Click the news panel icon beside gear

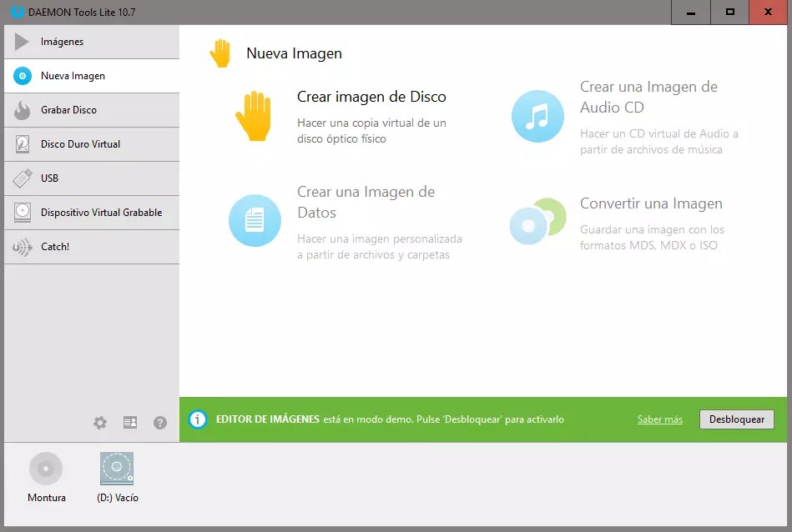click(130, 423)
